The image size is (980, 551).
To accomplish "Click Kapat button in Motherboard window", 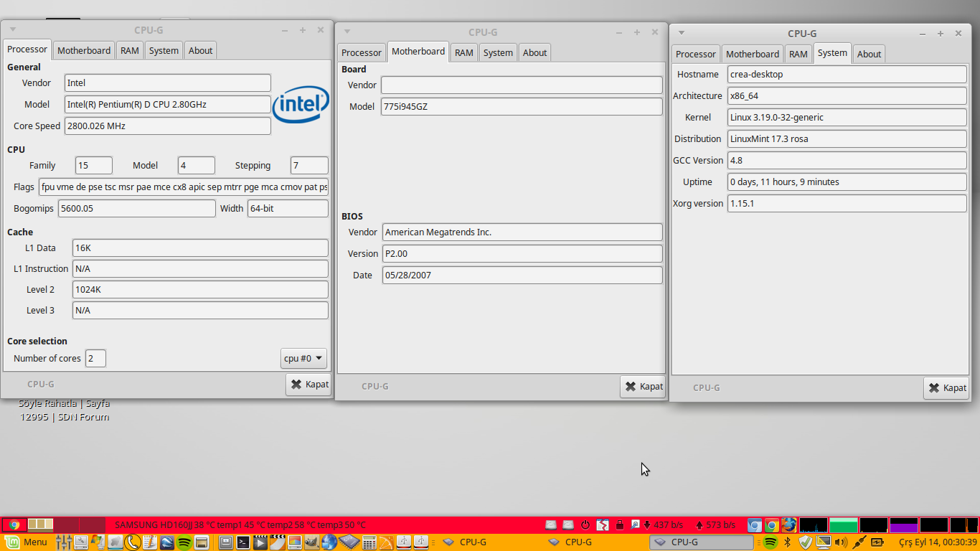I will click(x=643, y=386).
